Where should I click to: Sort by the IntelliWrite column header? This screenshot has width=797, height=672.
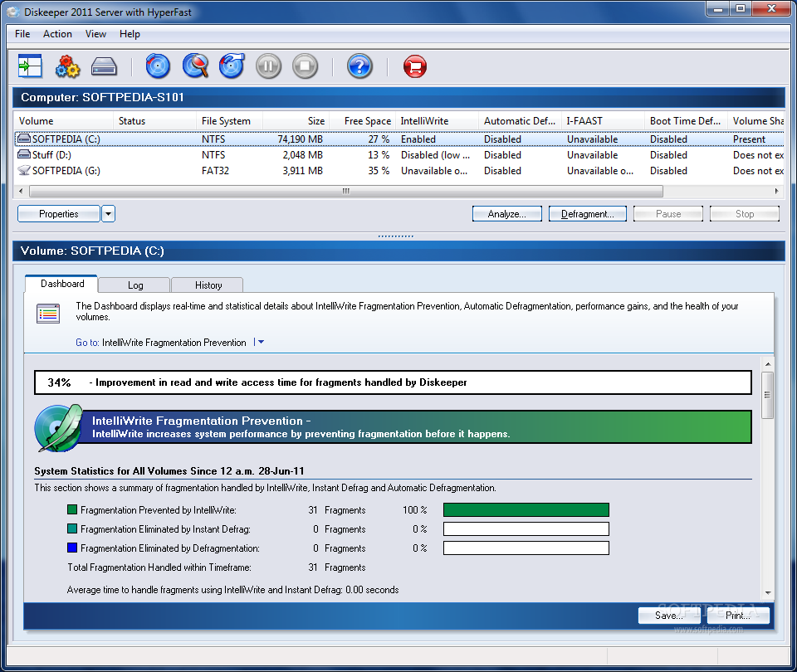point(438,121)
